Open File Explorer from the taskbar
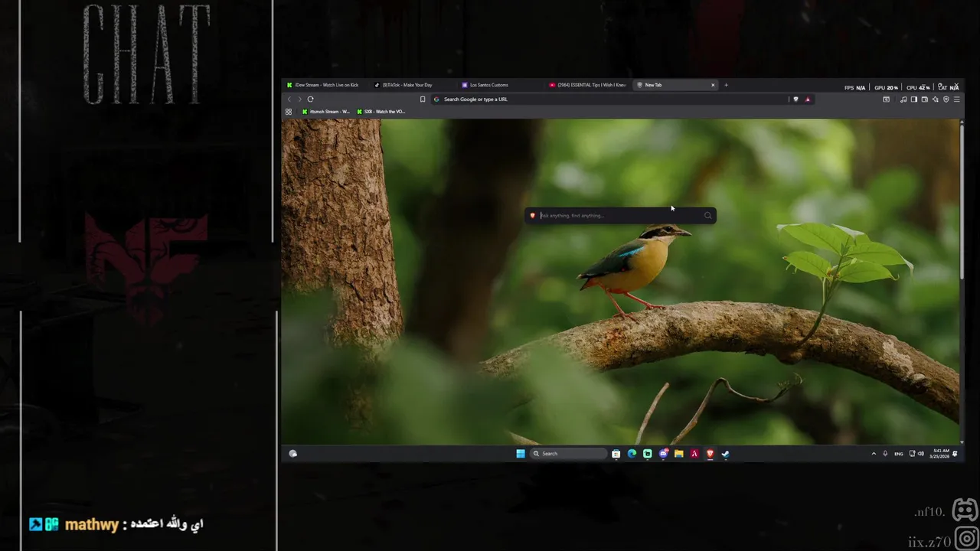The image size is (980, 551). coord(679,454)
